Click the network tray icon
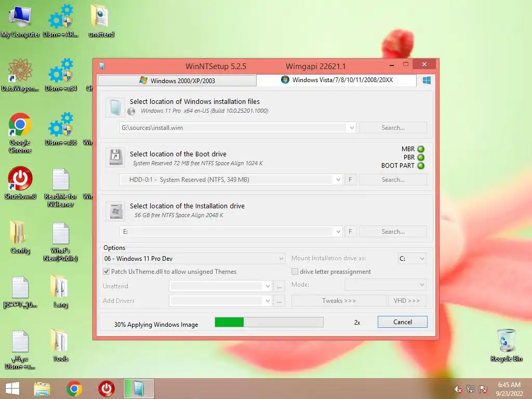Screen dimensions: 532x399 pyautogui.click(x=471, y=389)
